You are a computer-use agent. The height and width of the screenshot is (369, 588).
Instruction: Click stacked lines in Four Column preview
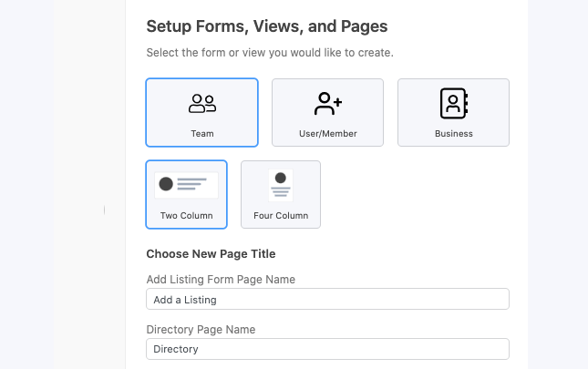point(281,192)
